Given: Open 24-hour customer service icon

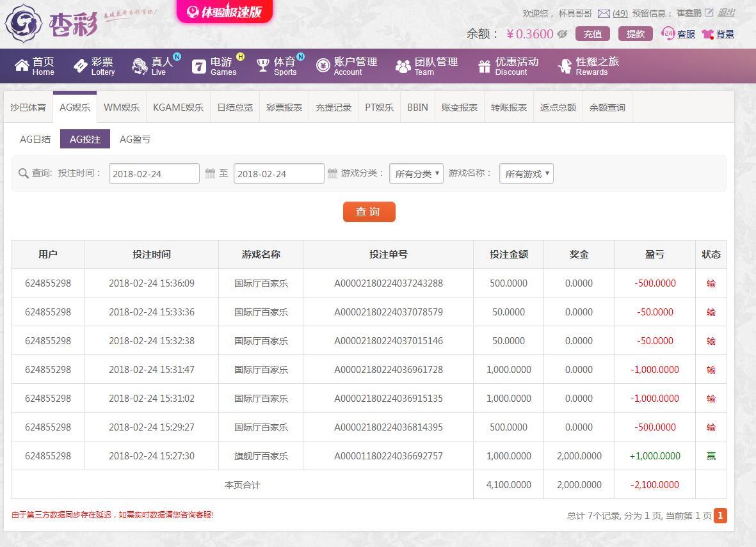Looking at the screenshot, I should coord(668,33).
